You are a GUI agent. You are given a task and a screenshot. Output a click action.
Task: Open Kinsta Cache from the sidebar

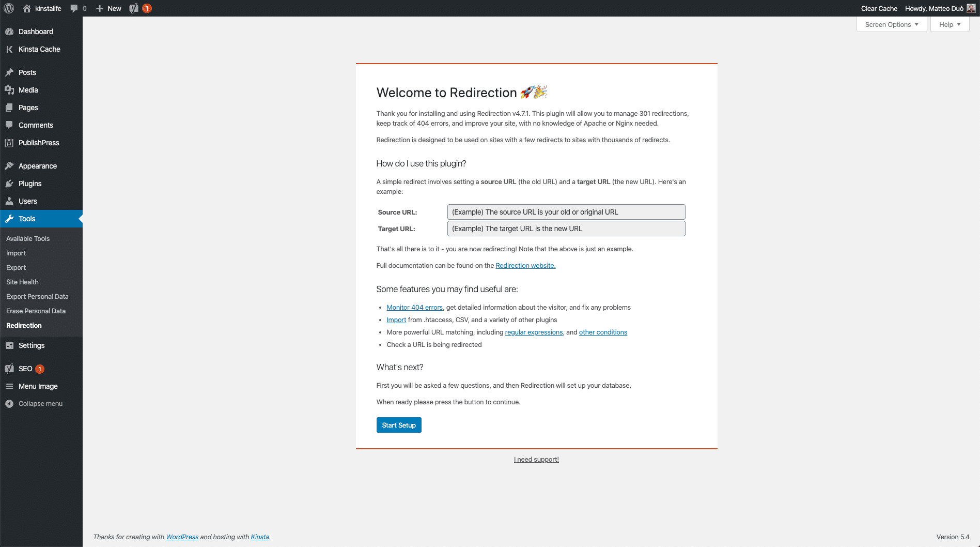tap(9, 49)
